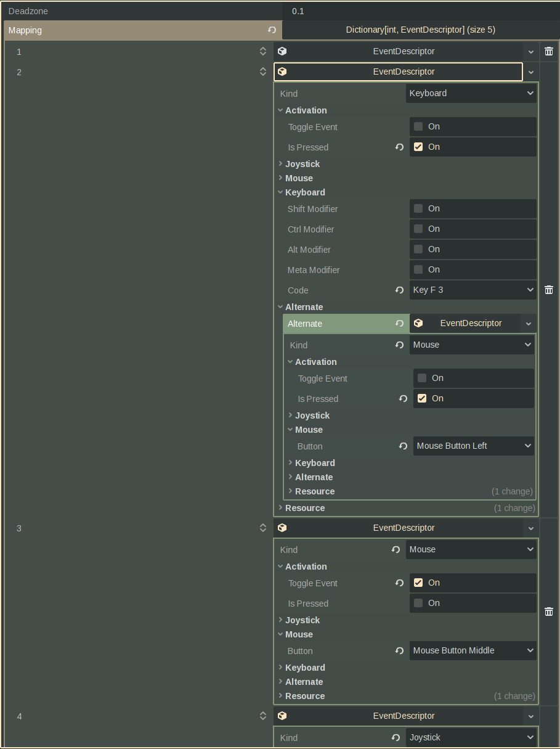Collapse the Keyboard section with modifiers
Viewport: 560px width, 749px height.
coord(304,192)
